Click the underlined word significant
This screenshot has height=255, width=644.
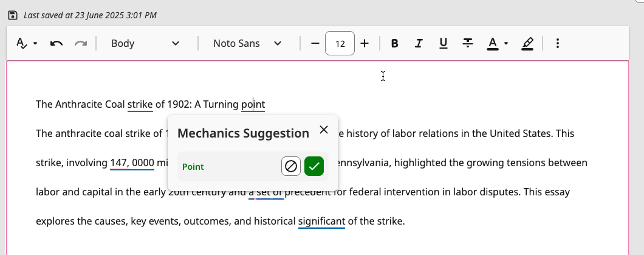point(321,221)
